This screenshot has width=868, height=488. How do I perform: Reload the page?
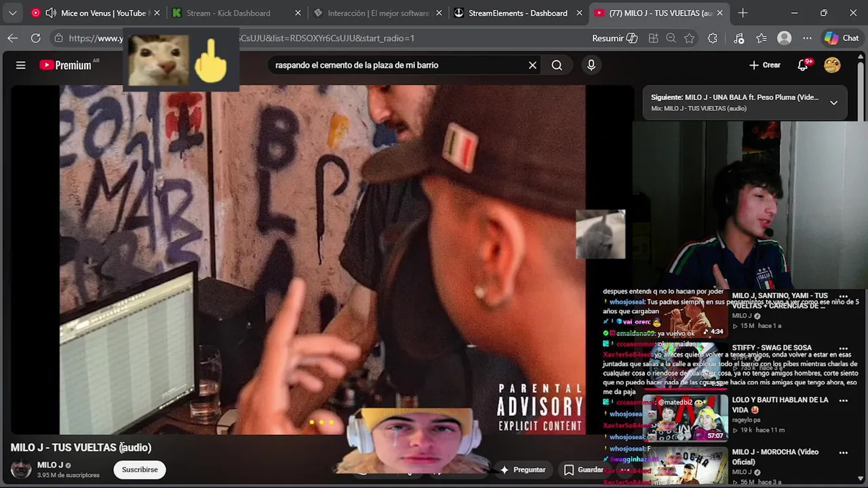click(36, 38)
